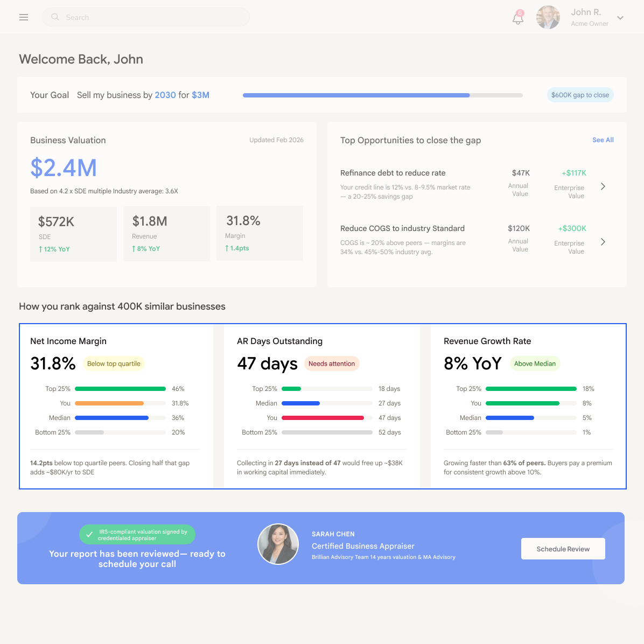Click the 2030 goal year link
The height and width of the screenshot is (644, 644).
coord(165,95)
